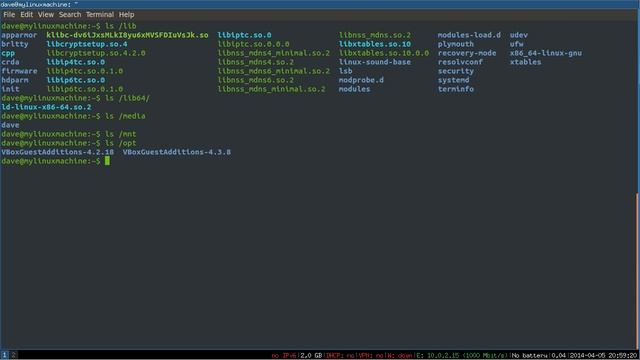This screenshot has height=360, width=640.
Task: Click 'libip6tc.so.0.1.0' file name
Action: click(x=84, y=89)
